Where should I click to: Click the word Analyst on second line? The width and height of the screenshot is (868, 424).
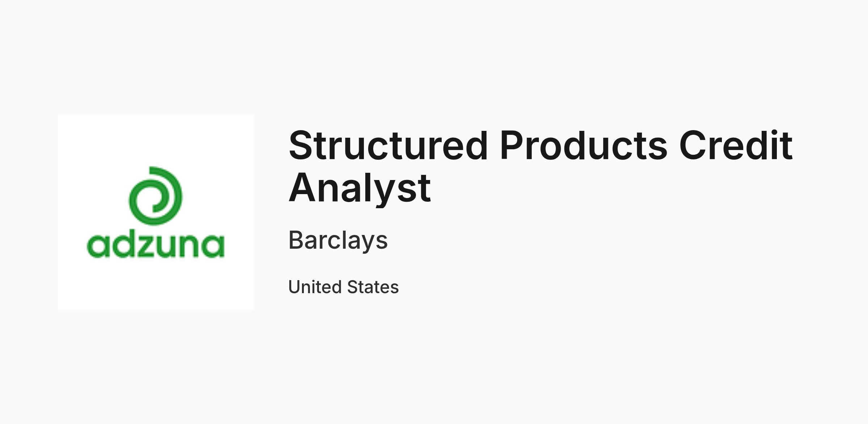359,188
